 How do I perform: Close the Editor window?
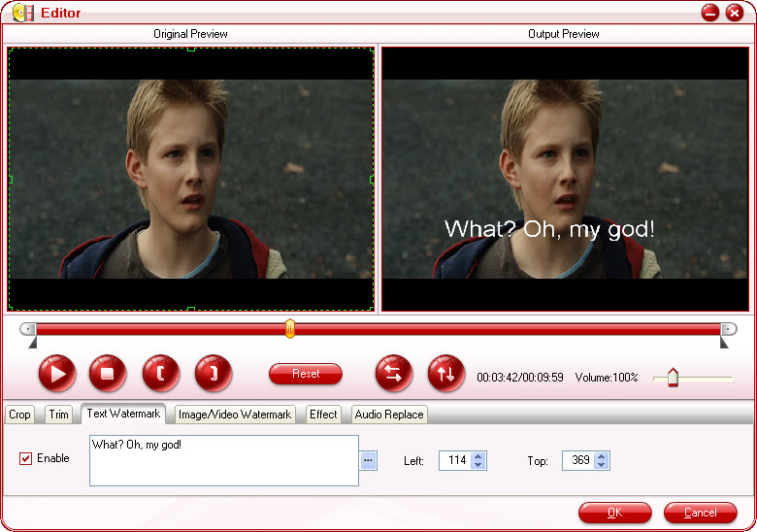click(735, 13)
